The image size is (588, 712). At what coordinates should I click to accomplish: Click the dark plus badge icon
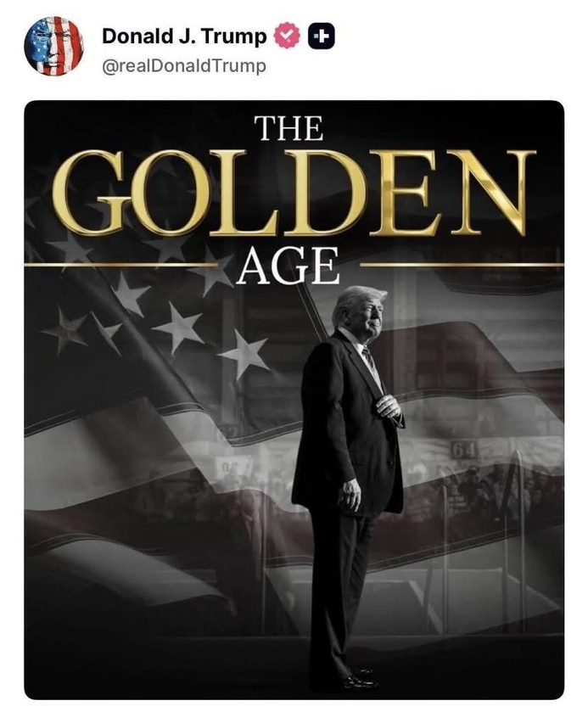pos(322,36)
